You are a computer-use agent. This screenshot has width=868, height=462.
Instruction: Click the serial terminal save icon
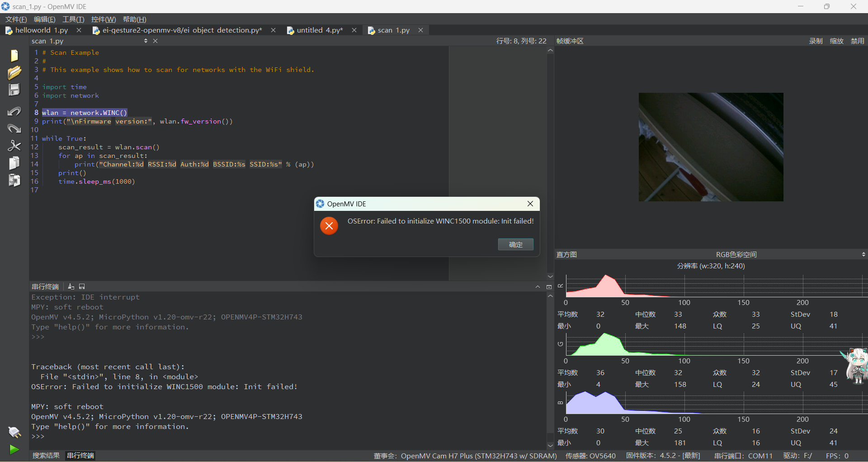tap(82, 286)
